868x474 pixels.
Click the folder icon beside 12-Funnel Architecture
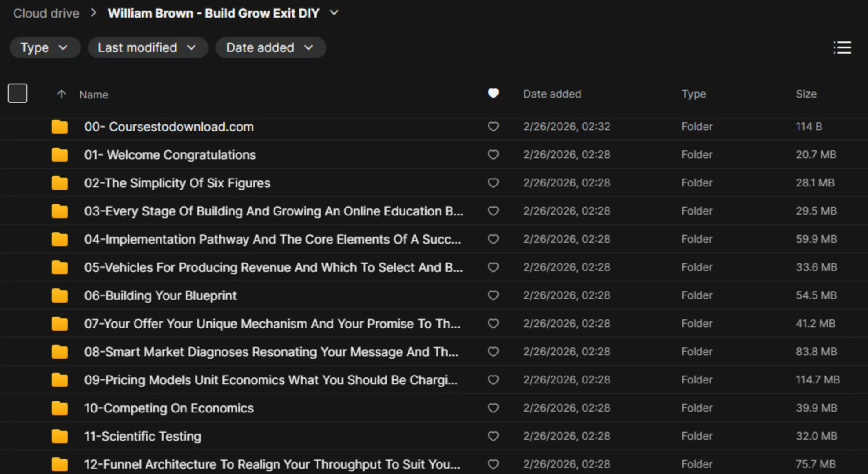point(59,464)
